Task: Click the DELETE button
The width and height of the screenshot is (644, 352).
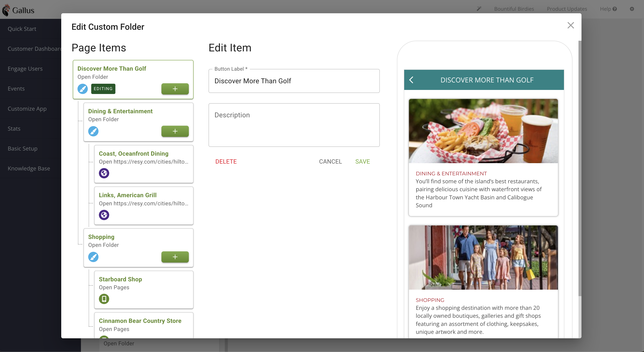Action: click(226, 161)
